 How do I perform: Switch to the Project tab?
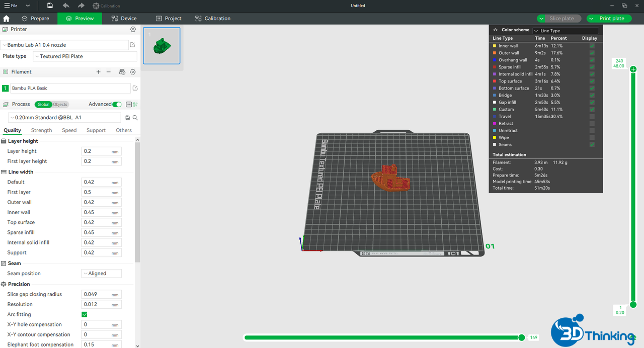point(168,19)
